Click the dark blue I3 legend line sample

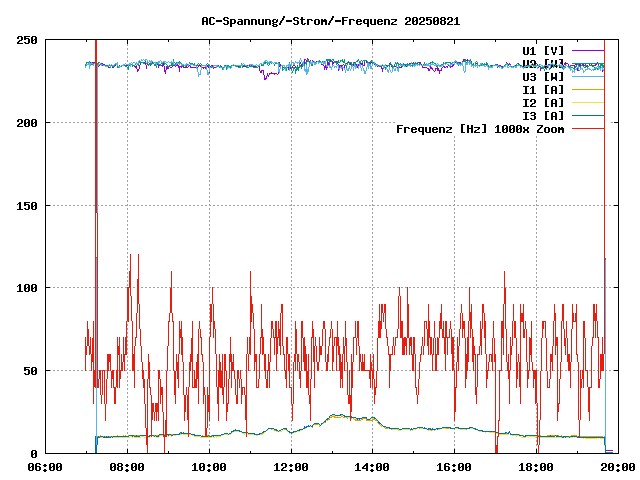pyautogui.click(x=587, y=115)
